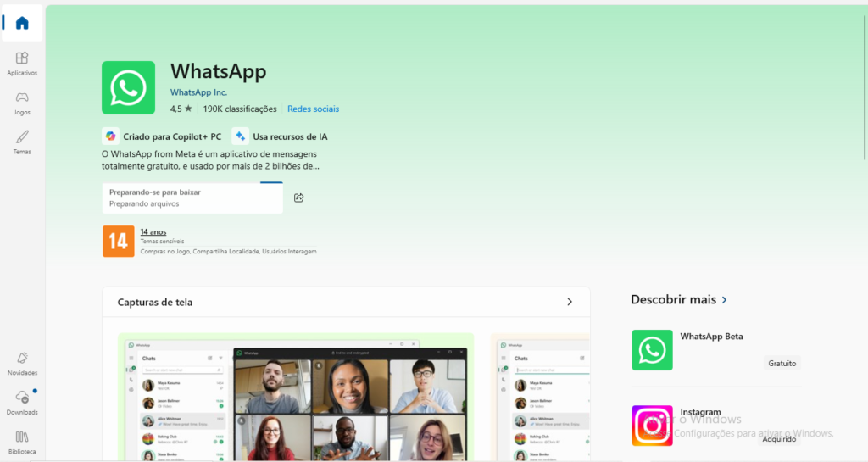This screenshot has width=868, height=462.
Task: Click the 190K classificações ratings text
Action: [x=240, y=109]
